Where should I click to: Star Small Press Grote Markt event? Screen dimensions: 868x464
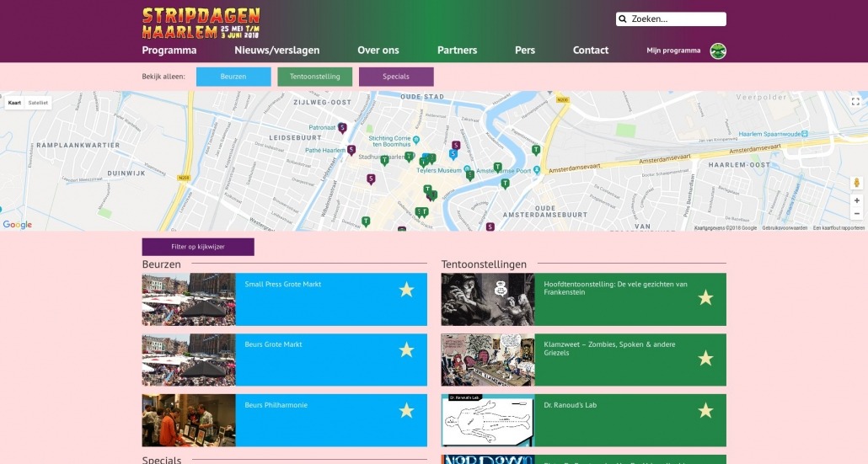[x=406, y=289]
